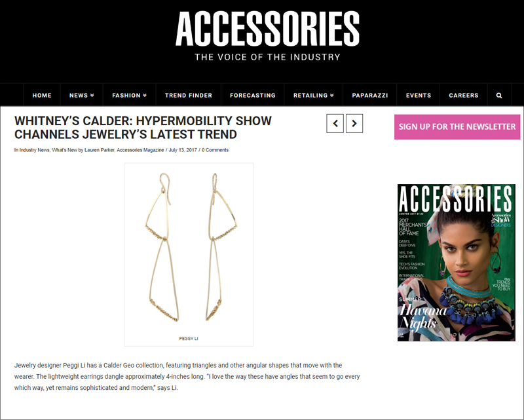The height and width of the screenshot is (420, 524).
Task: Open the Home menu item
Action: coord(42,95)
